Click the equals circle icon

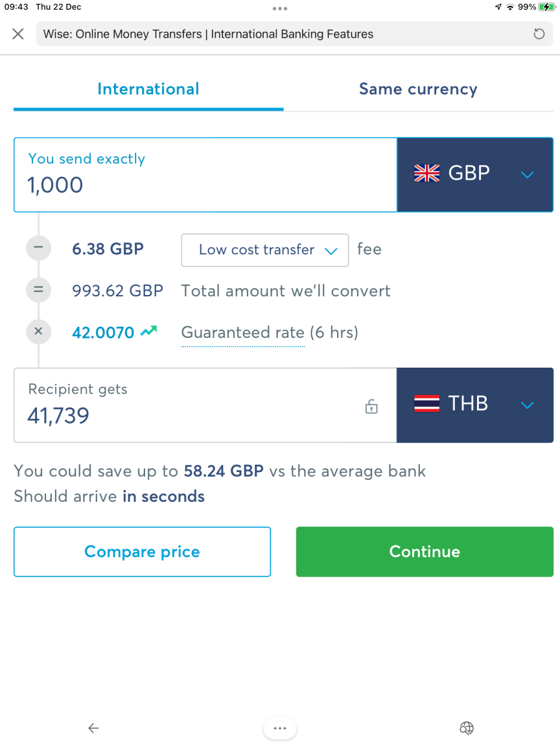[39, 289]
